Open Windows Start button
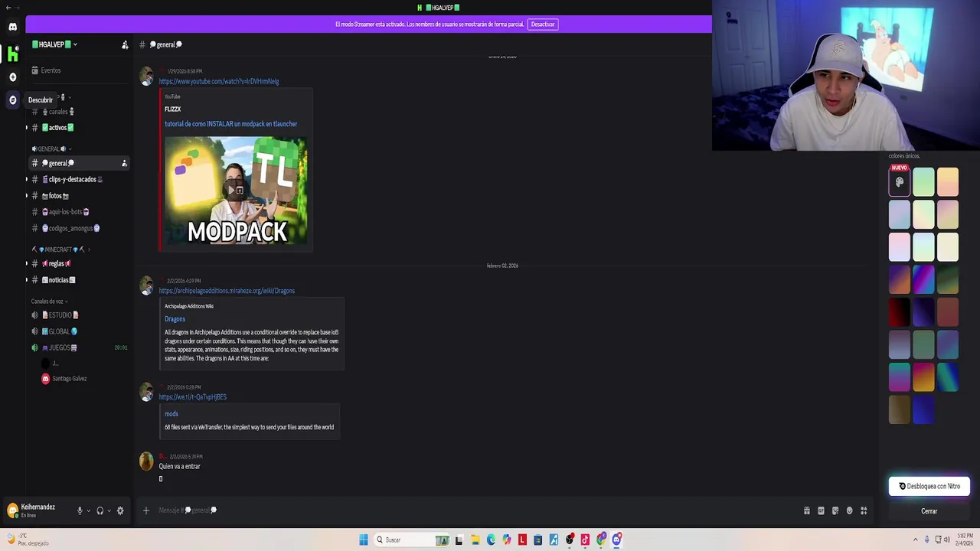 [x=364, y=540]
